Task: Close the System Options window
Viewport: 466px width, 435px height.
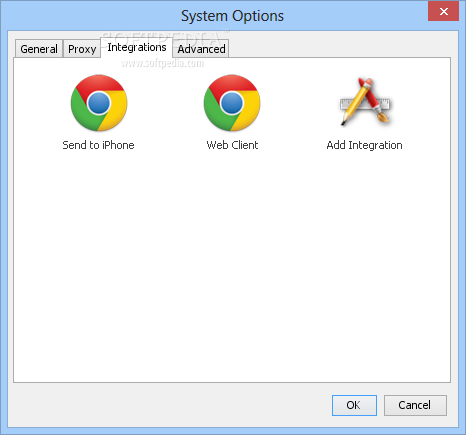Action: 443,11
